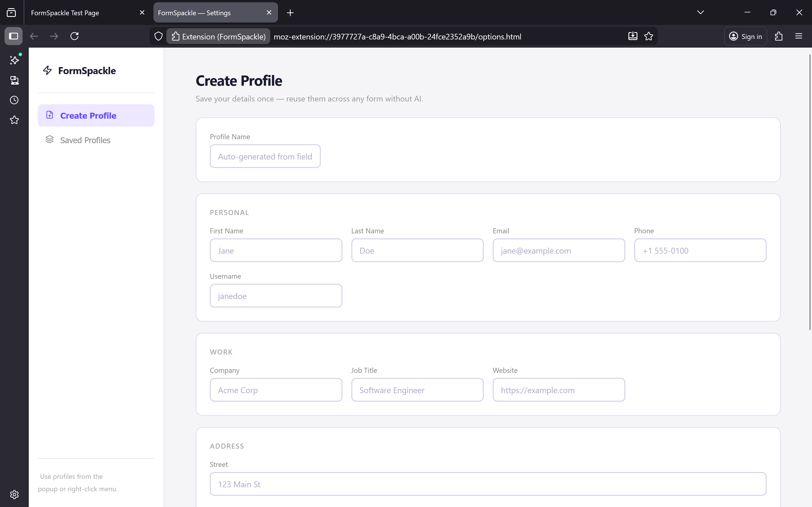
Task: Open the AI chatbot sparkle sidebar icon
Action: pyautogui.click(x=14, y=60)
